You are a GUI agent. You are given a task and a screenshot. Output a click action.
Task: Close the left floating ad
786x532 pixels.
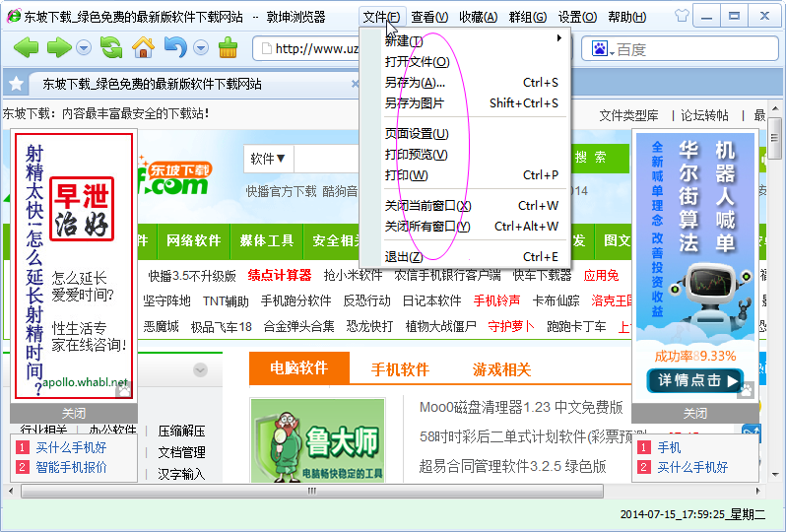tap(74, 413)
